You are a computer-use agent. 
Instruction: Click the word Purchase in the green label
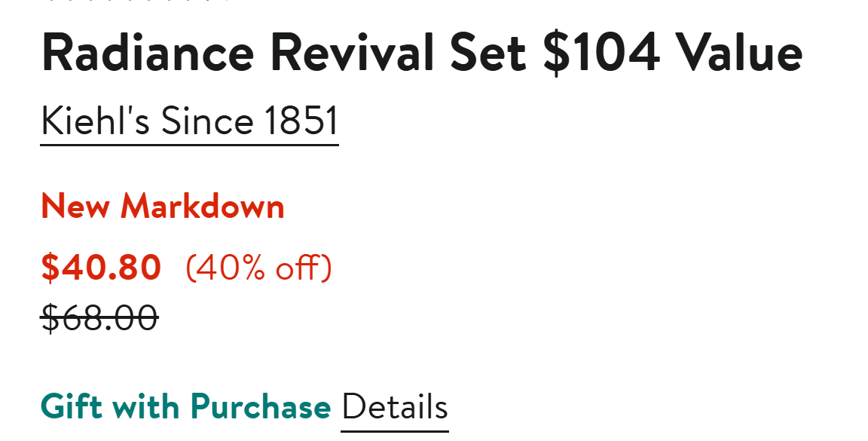click(261, 408)
